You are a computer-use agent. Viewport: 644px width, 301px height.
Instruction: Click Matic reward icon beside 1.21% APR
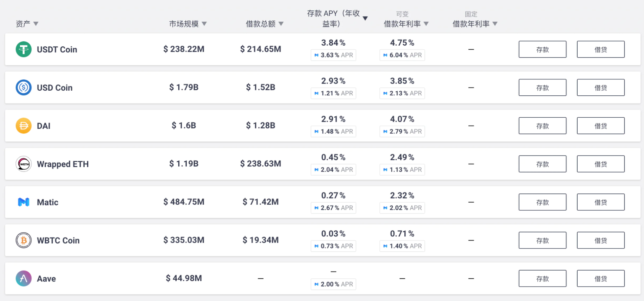[316, 93]
